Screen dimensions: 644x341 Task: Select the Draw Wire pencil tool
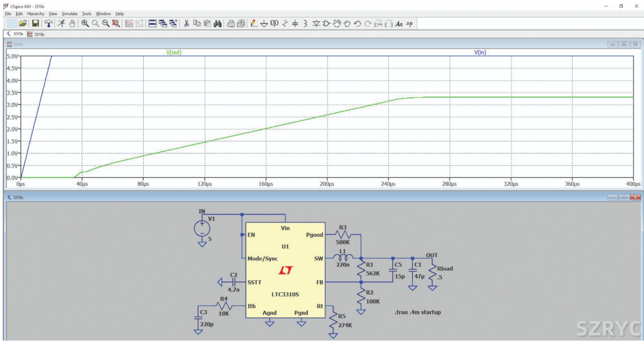click(254, 24)
